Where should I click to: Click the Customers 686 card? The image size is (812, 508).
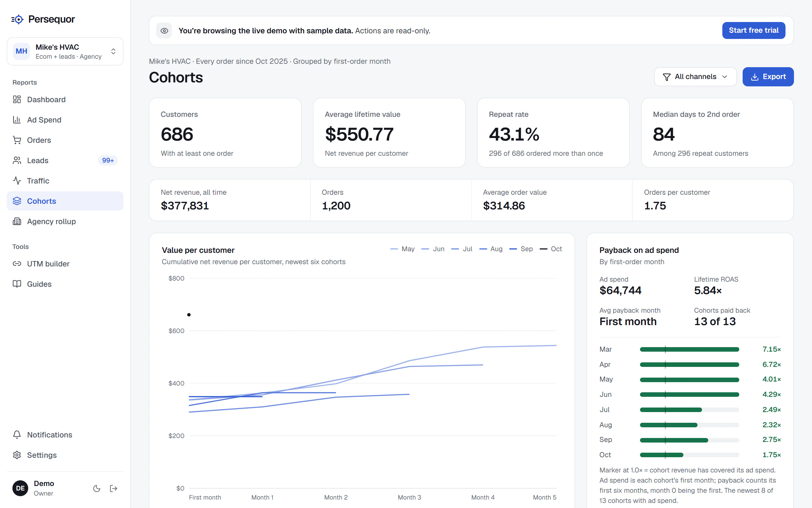(225, 133)
